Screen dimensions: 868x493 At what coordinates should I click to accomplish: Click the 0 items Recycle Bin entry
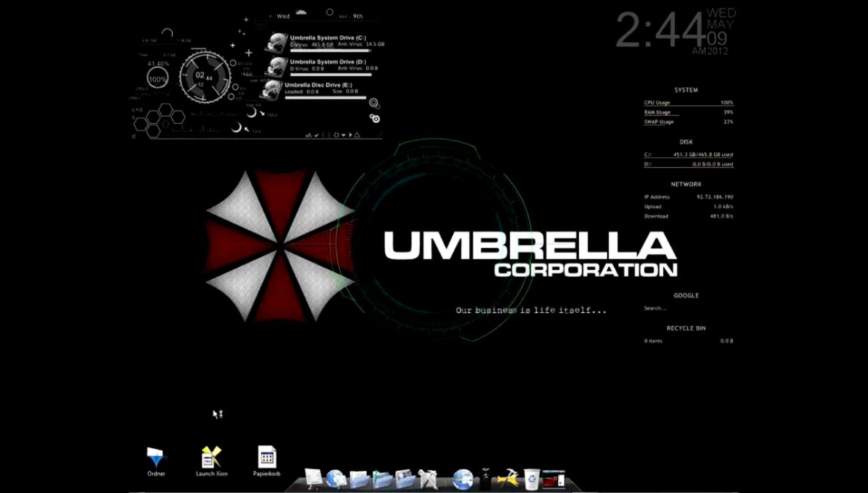654,341
